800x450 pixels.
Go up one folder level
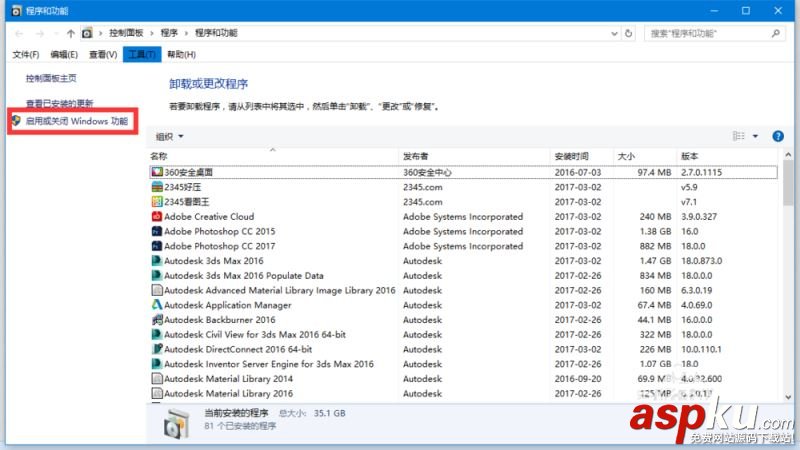click(x=70, y=34)
